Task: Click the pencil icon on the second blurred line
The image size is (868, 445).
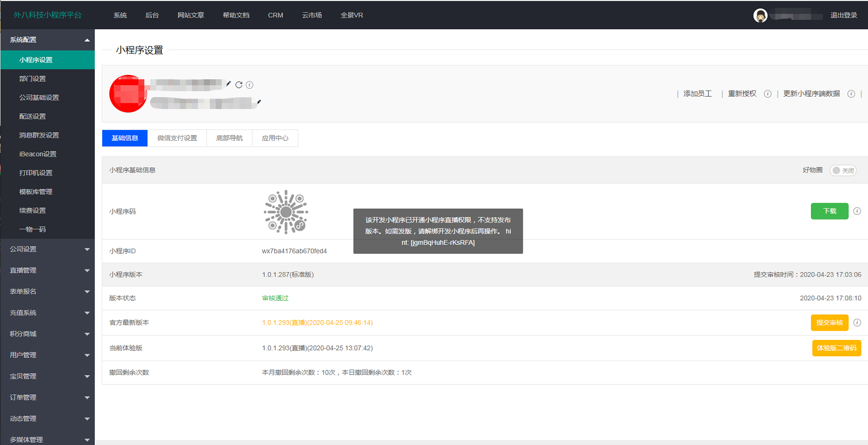Action: 259,102
